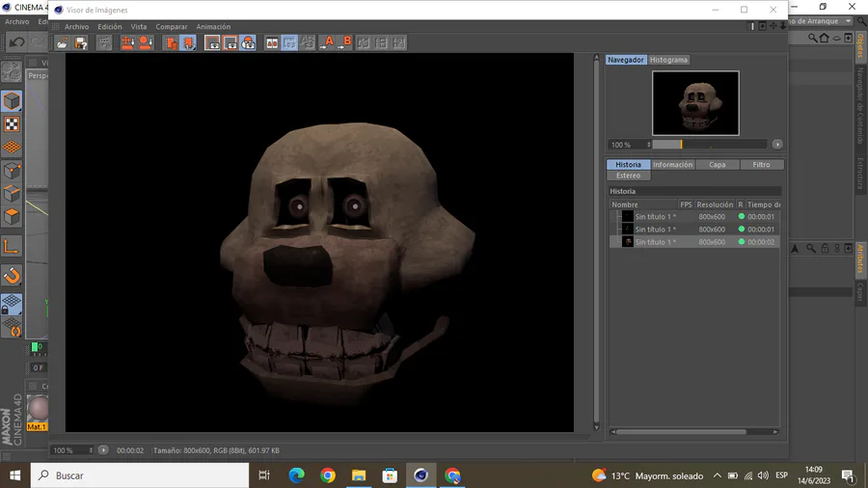This screenshot has width=868, height=488.
Task: Set image as A for comparison
Action: [327, 42]
